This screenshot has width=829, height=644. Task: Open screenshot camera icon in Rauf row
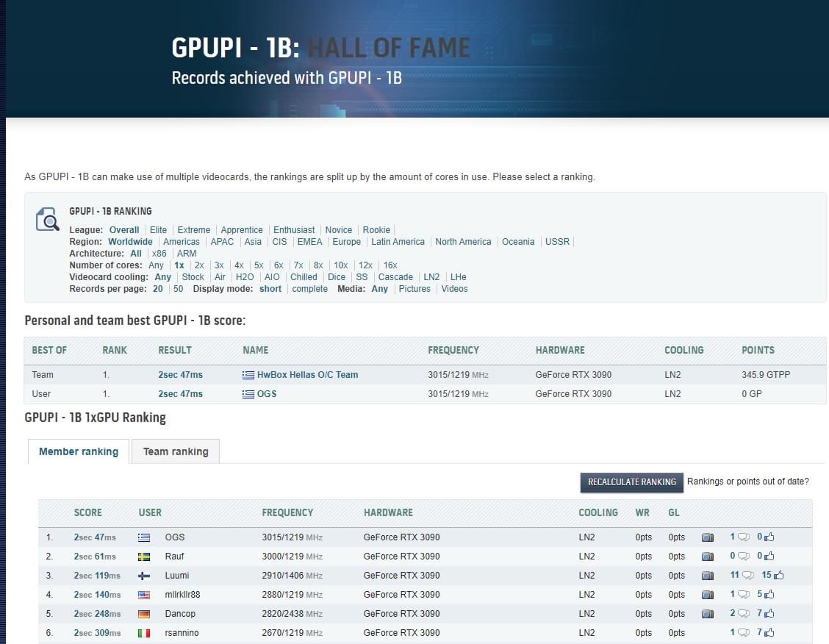[x=708, y=557]
